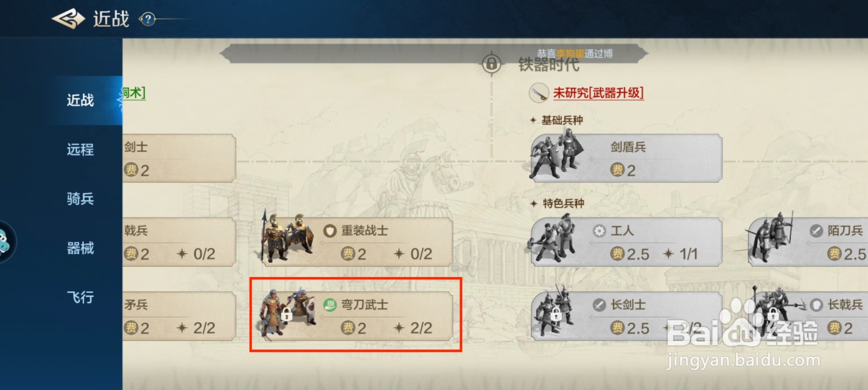Click the green badge icon beside 弯刀武士

[x=330, y=305]
